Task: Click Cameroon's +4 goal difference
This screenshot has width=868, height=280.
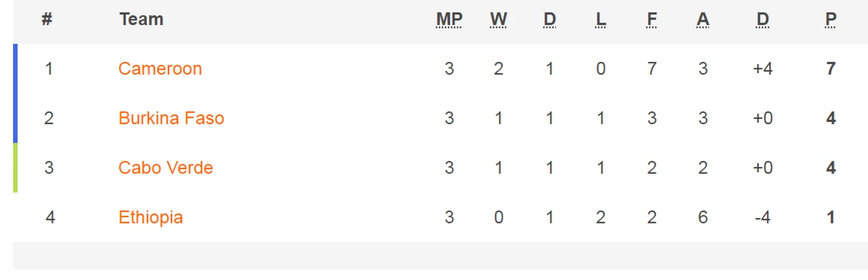Action: tap(762, 69)
